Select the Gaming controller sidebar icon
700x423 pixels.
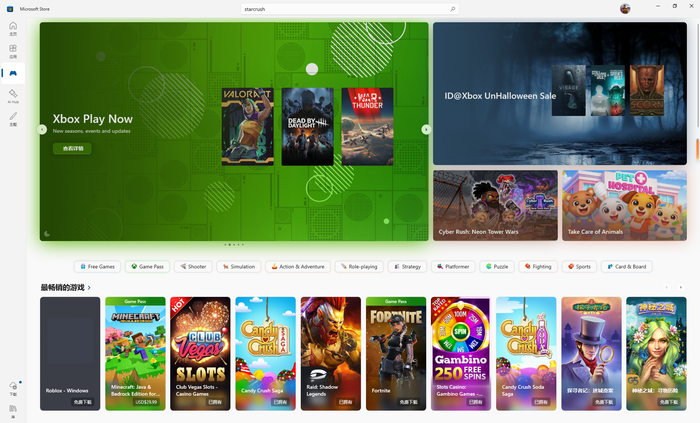point(13,73)
